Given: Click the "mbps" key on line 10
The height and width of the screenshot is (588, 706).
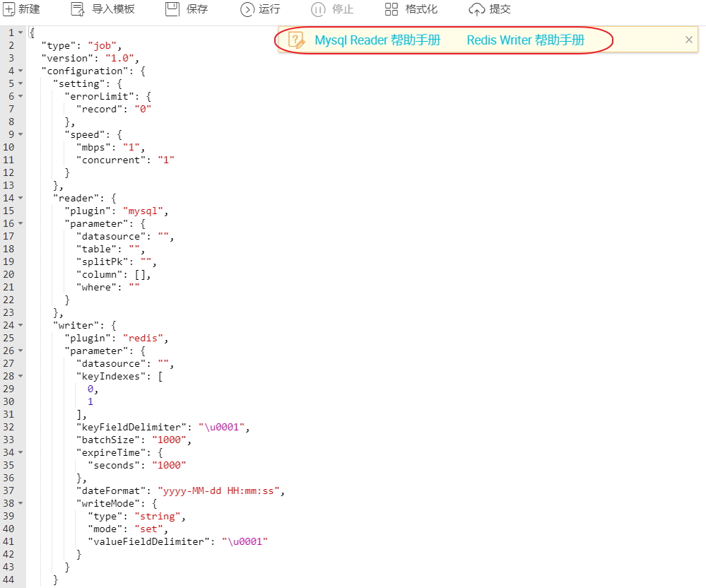Looking at the screenshot, I should tap(93, 147).
